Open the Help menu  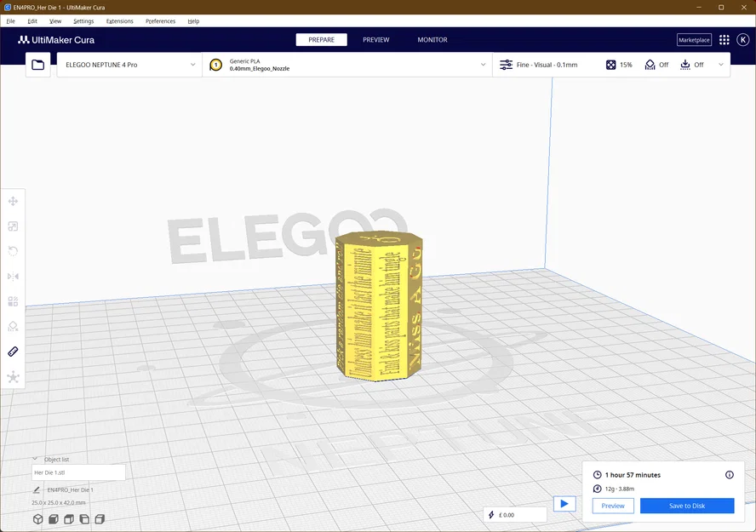[x=193, y=21]
